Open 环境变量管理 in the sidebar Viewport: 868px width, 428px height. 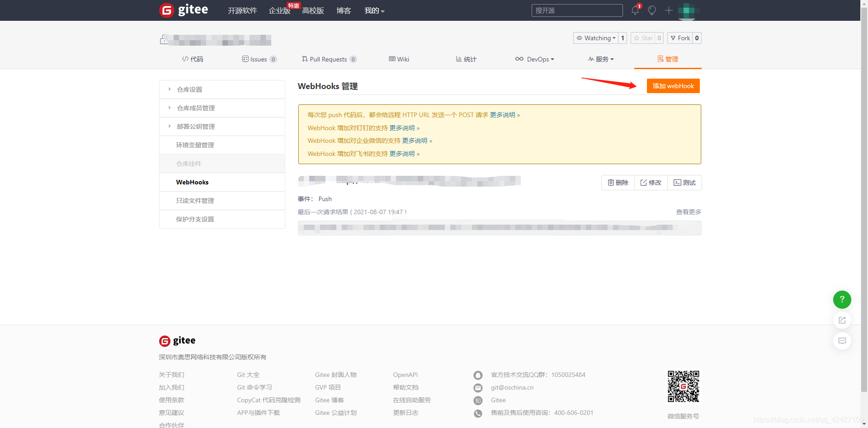coord(222,145)
